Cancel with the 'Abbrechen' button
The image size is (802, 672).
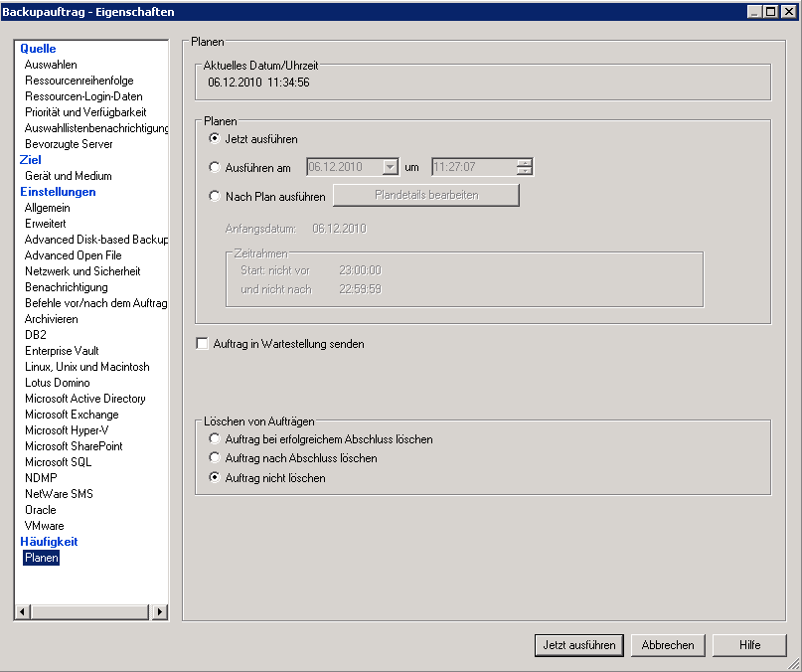coord(668,645)
